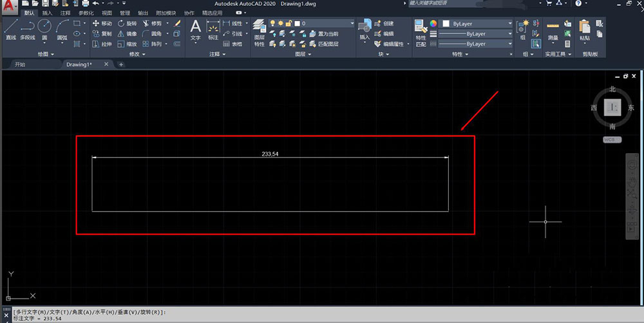Select the 直线 (Line) tool
The image size is (644, 323).
[x=11, y=30]
